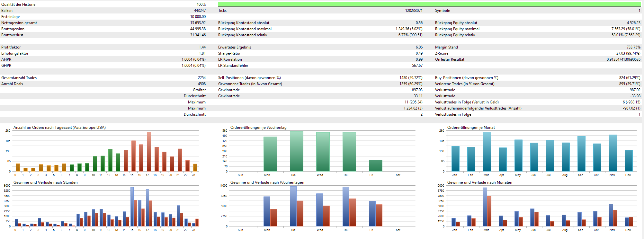
Task: Click the 'Nettogewinn gesamt' value '13 653.92'
Action: 198,23
